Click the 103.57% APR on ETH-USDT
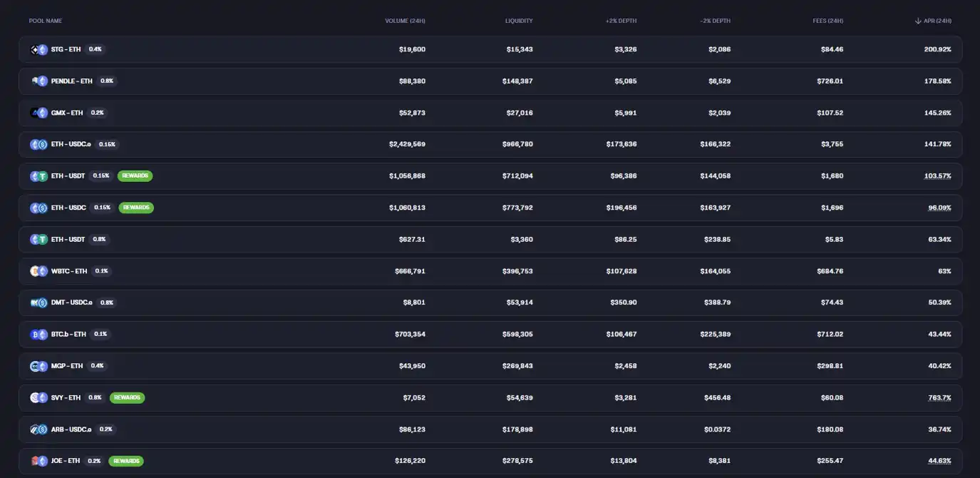Screen dimensions: 980x478 [937, 176]
